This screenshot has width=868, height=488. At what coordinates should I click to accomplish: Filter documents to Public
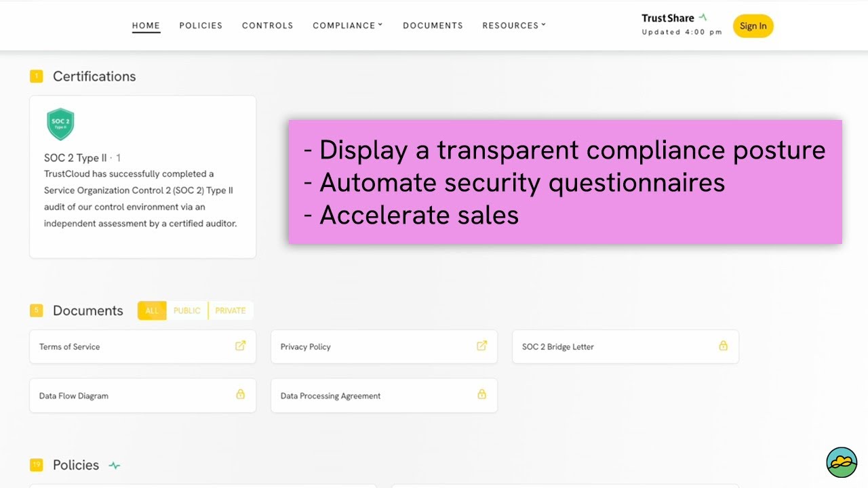click(186, 310)
